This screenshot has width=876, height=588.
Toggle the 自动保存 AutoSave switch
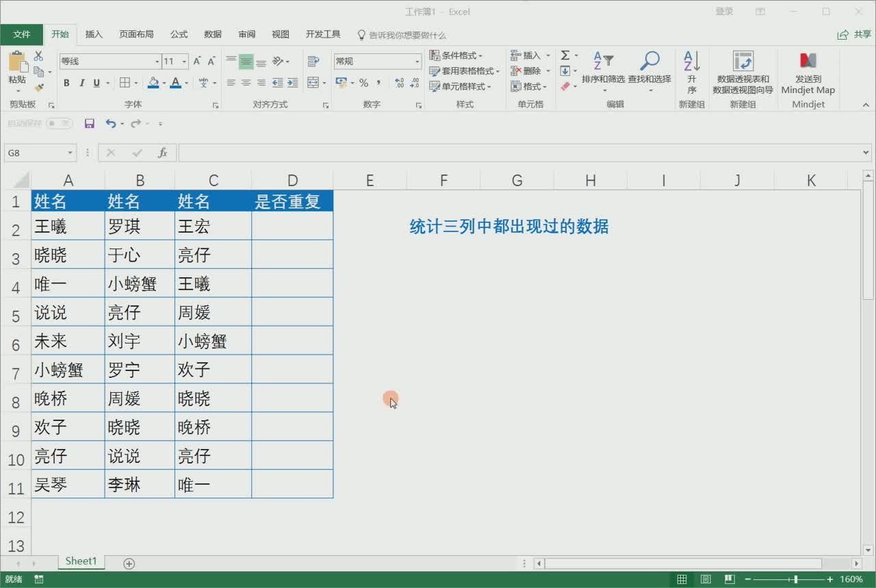pyautogui.click(x=59, y=124)
